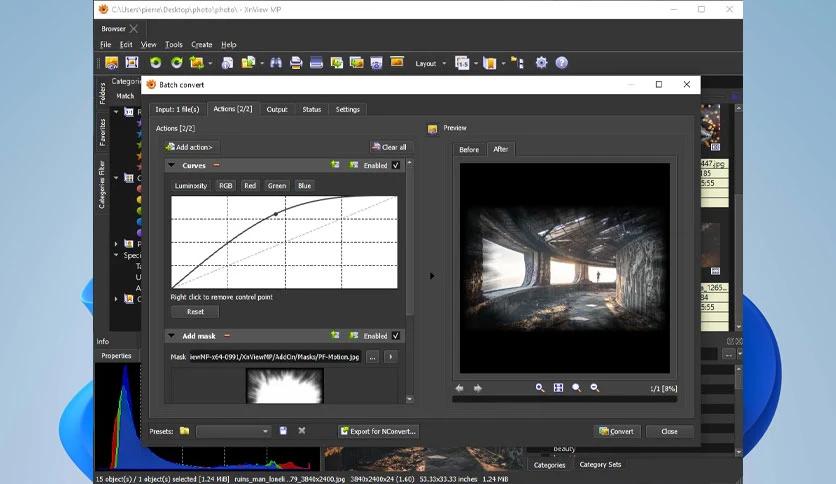Screen dimensions: 836x484
Task: Click the binoculars search icon
Action: [276, 63]
